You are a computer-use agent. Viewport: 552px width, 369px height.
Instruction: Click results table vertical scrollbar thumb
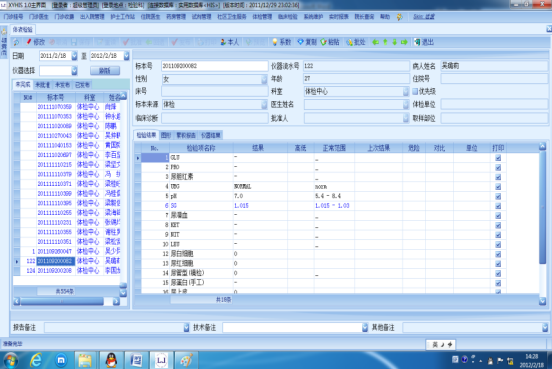point(542,207)
